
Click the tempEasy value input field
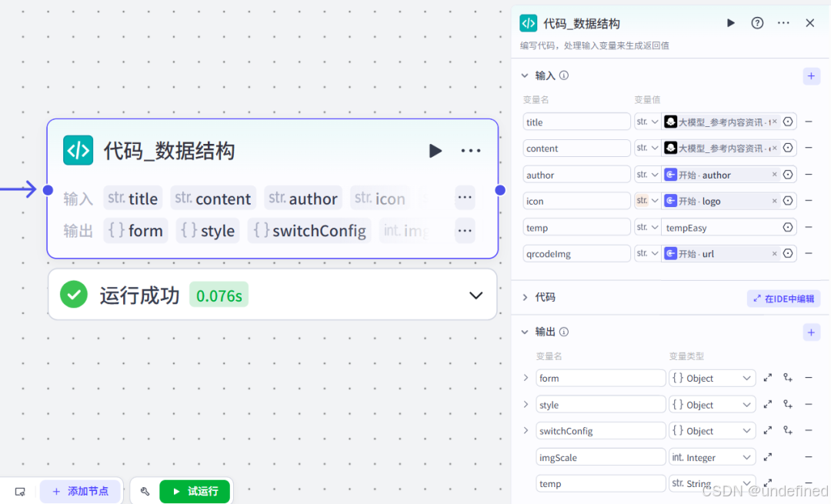pyautogui.click(x=719, y=226)
